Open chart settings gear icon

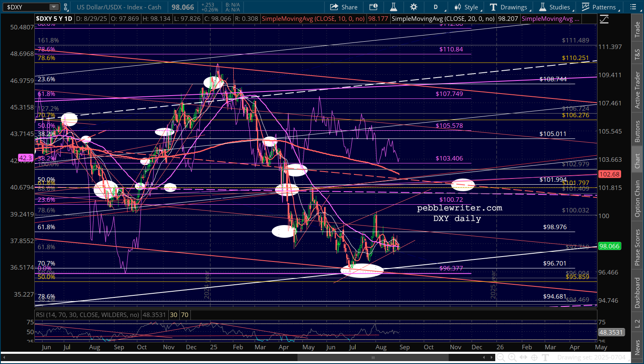coord(414,7)
